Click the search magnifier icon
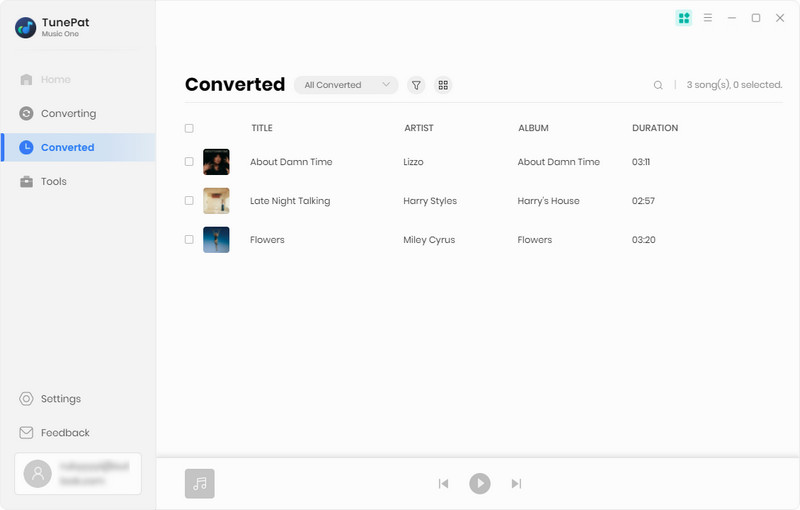Image resolution: width=800 pixels, height=510 pixels. [x=658, y=85]
